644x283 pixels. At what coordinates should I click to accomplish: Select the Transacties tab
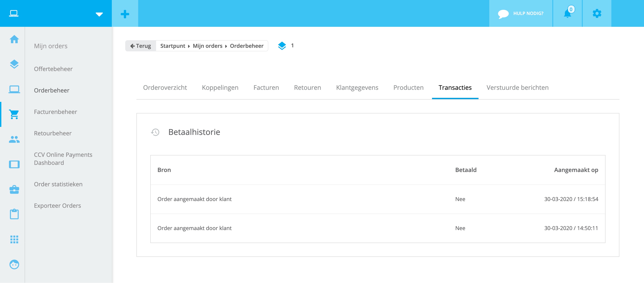coord(455,88)
